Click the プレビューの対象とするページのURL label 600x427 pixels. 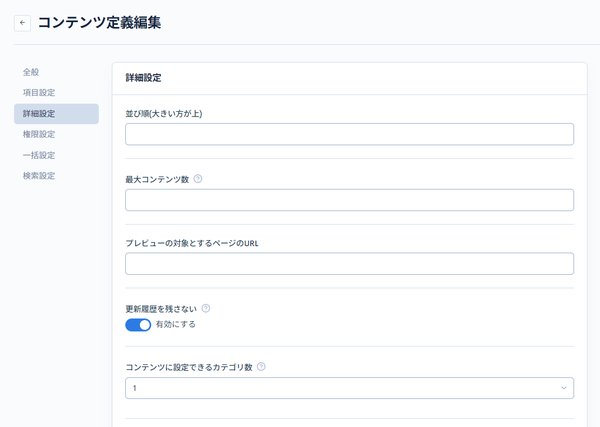[192, 243]
